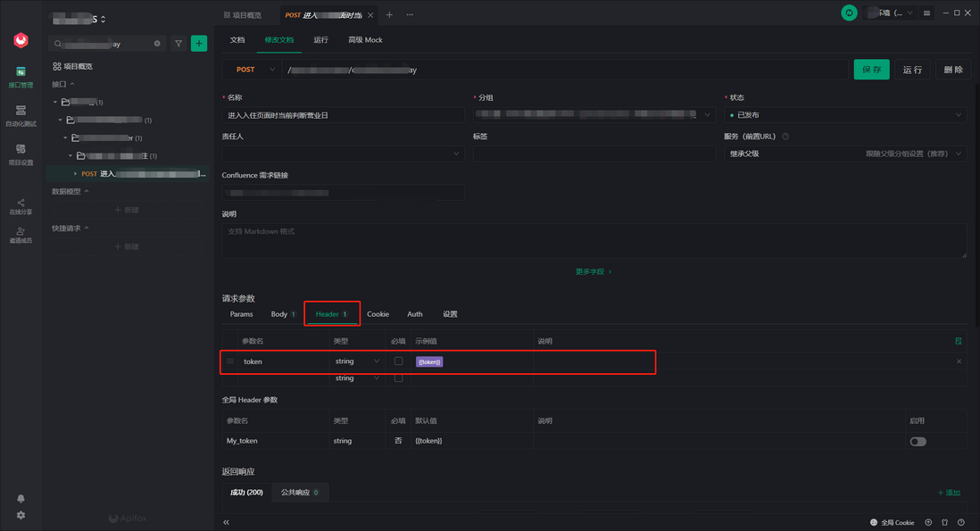Image resolution: width=980 pixels, height=531 pixels.
Task: Open a new tab with the plus icon
Action: pyautogui.click(x=389, y=15)
